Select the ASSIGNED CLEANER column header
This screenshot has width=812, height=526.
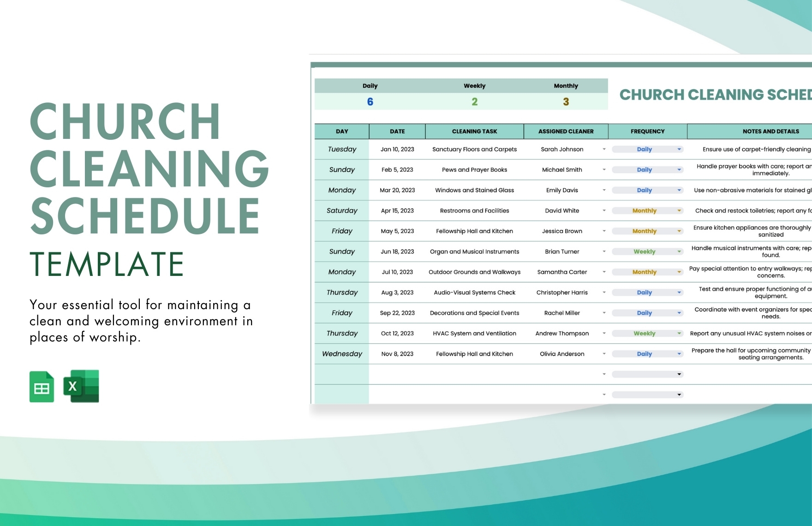click(566, 131)
